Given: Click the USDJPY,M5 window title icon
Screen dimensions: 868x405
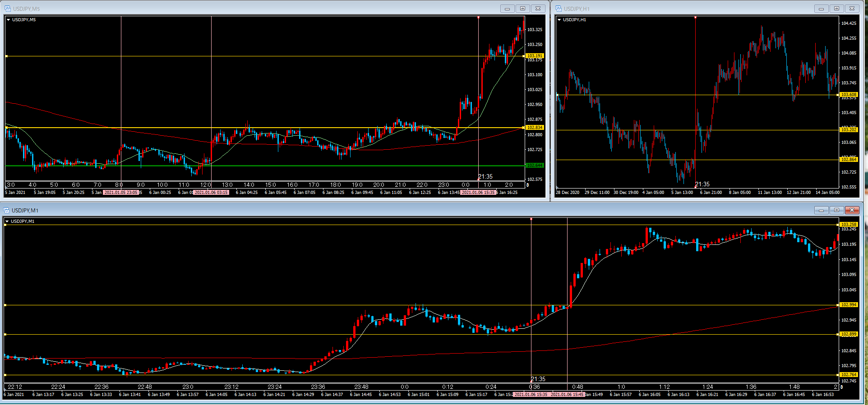Looking at the screenshot, I should [x=7, y=9].
